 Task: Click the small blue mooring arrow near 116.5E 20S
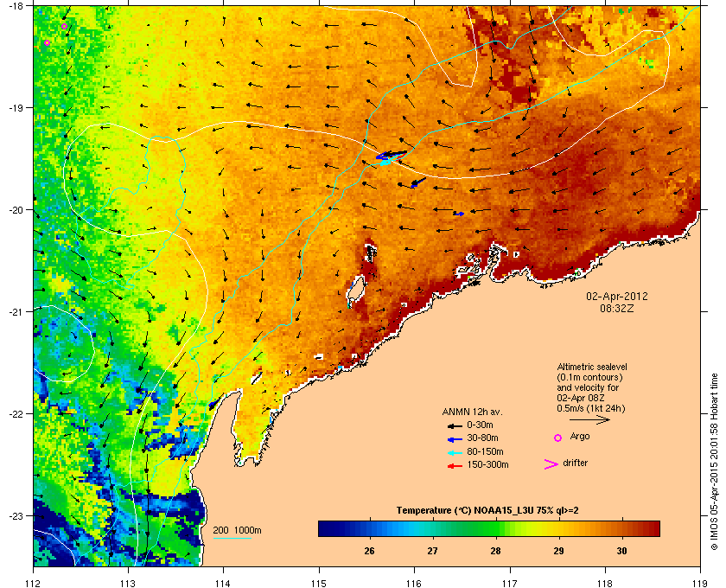458,214
